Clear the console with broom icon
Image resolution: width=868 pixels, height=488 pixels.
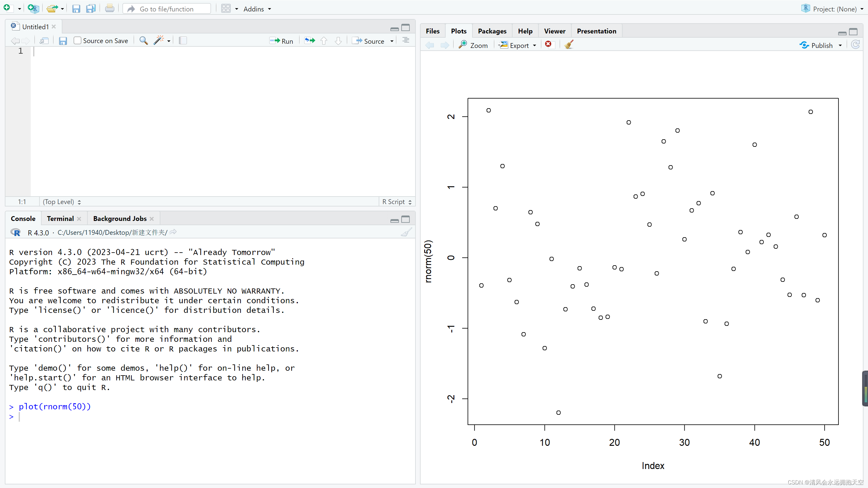click(406, 232)
